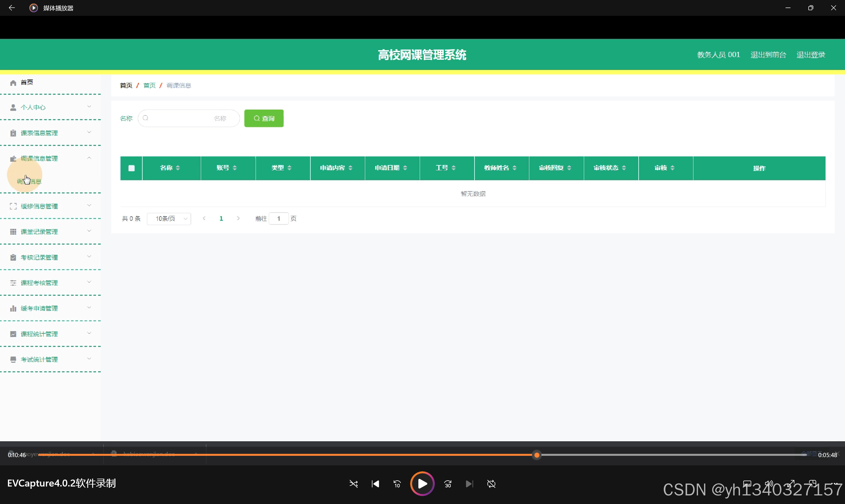The height and width of the screenshot is (504, 845).
Task: Click the 首页 home icon in sidebar
Action: pos(13,83)
